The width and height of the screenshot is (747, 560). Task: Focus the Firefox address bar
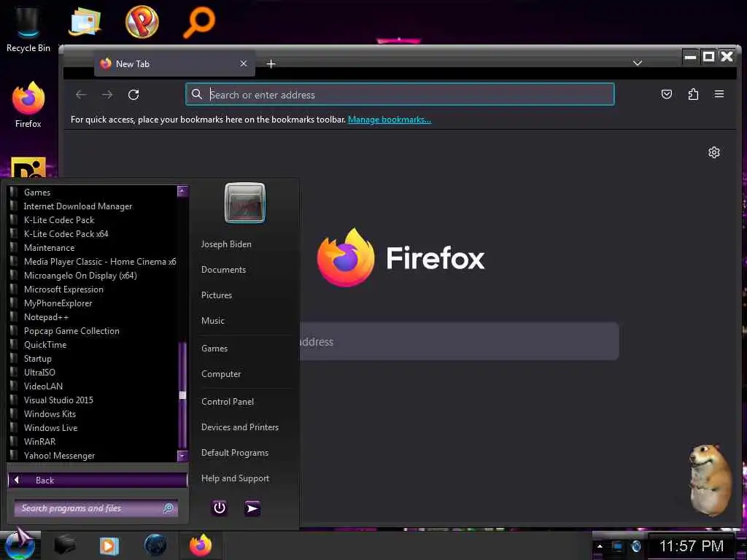tap(400, 94)
